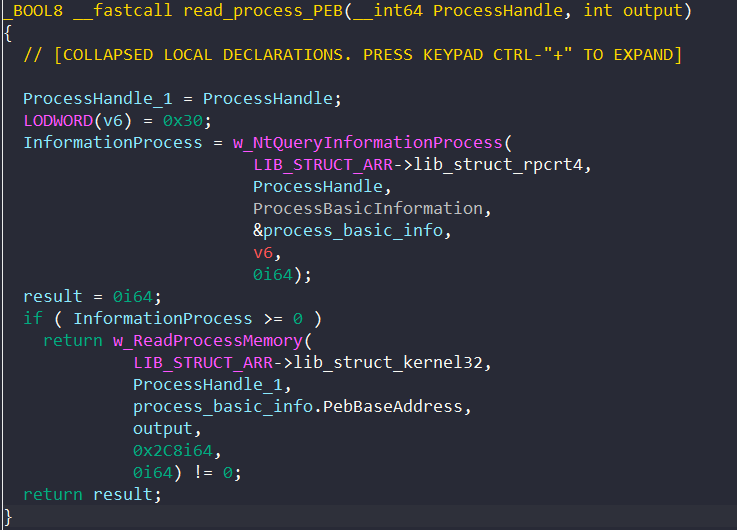Click the opening brace of the function
737x530 pixels.
[8, 33]
